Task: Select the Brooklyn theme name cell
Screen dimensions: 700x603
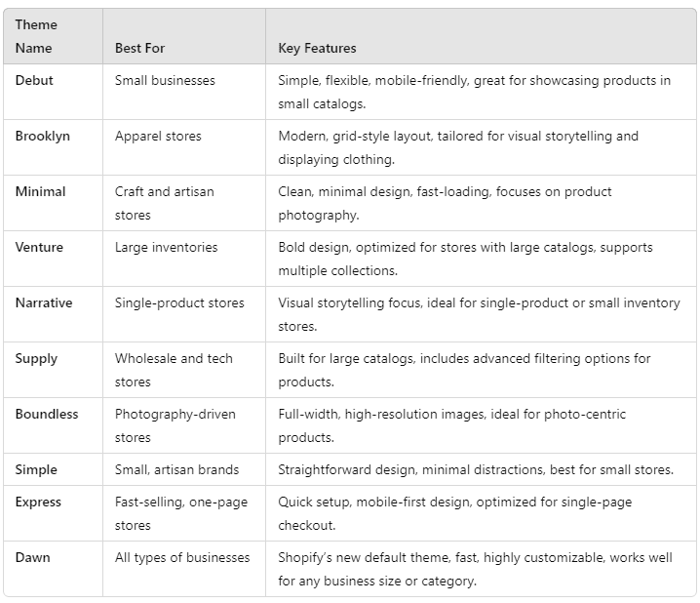Action: (x=43, y=136)
